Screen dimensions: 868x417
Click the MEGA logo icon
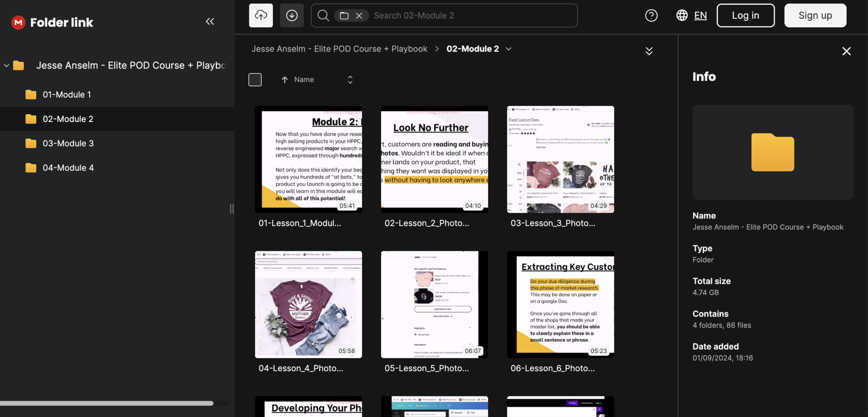[x=18, y=22]
